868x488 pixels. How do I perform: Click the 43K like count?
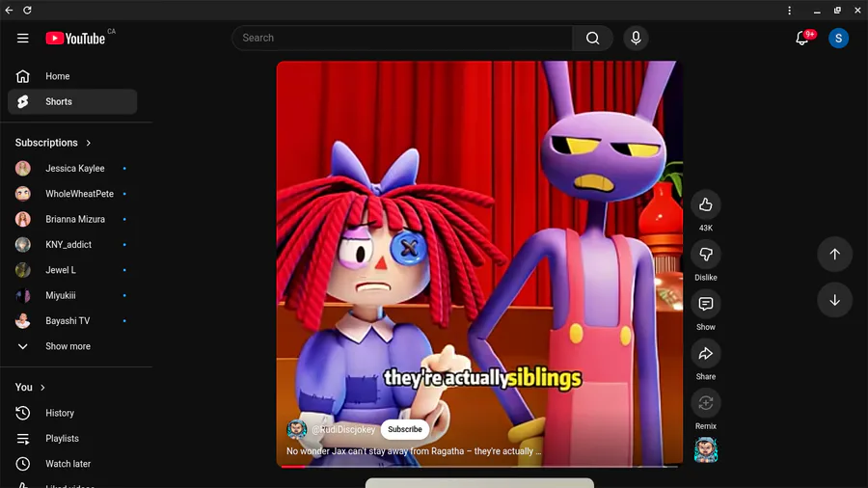click(x=705, y=228)
